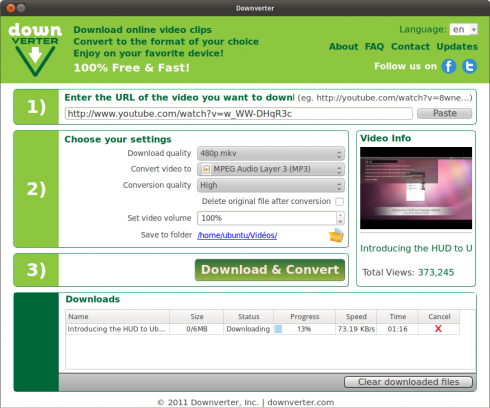Click the '01:16' time cell
Viewport: 490px width, 408px height.
point(397,329)
